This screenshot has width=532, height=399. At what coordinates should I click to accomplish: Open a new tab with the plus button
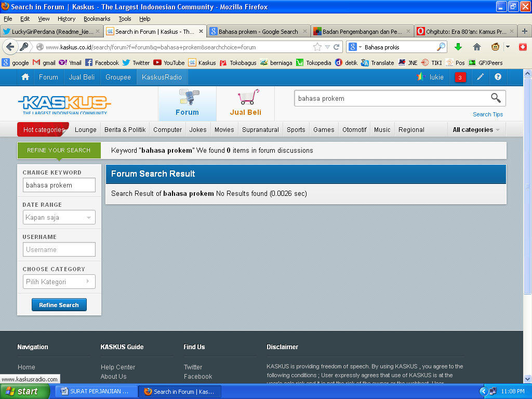[525, 32]
